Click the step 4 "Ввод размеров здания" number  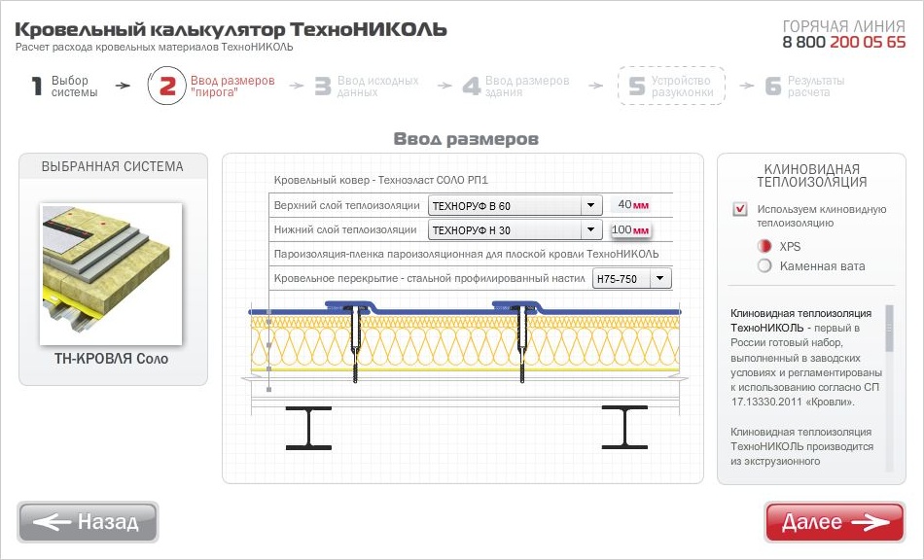pyautogui.click(x=472, y=87)
